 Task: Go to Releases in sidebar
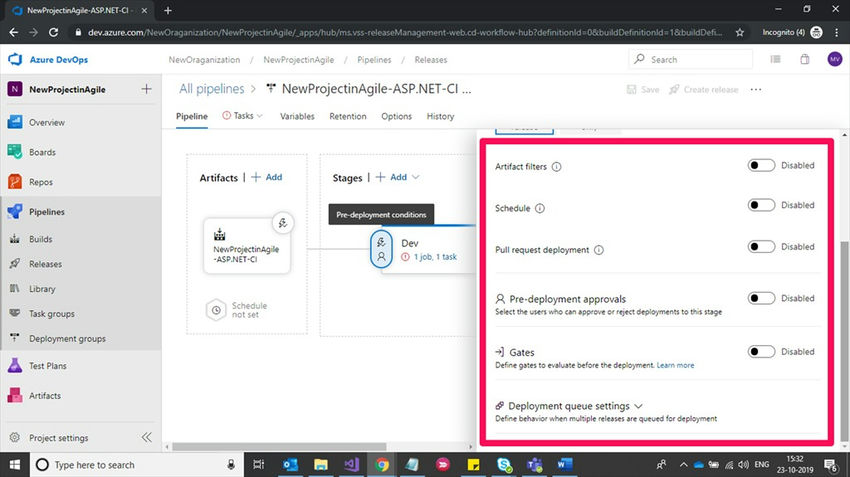(x=46, y=264)
